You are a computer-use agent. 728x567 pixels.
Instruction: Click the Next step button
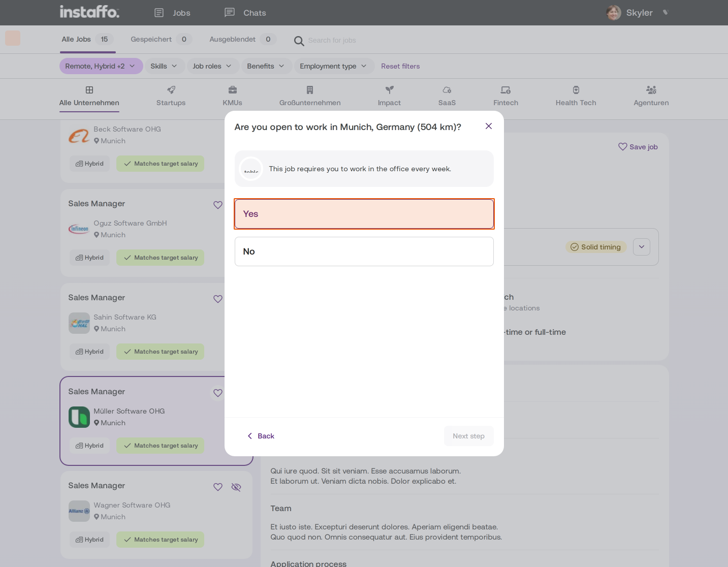[469, 436]
